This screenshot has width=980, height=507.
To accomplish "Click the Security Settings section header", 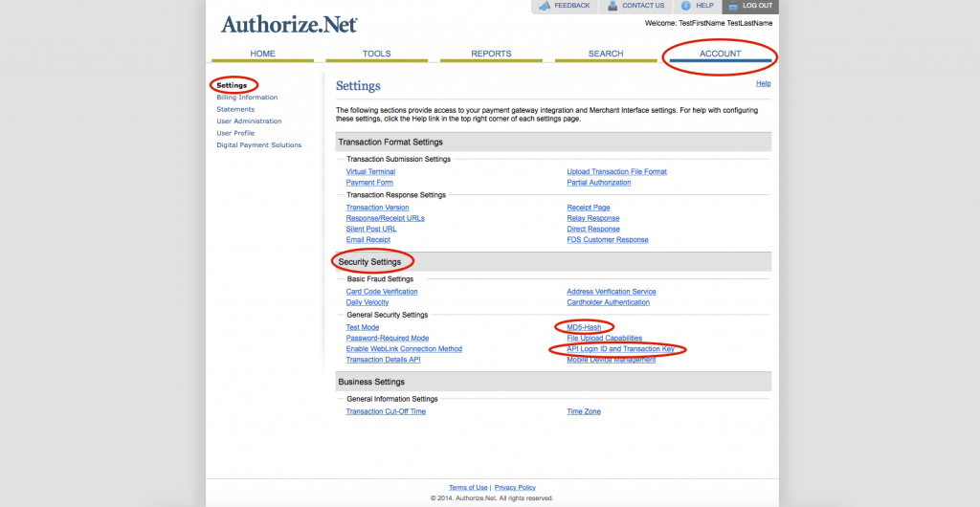I will click(x=553, y=261).
